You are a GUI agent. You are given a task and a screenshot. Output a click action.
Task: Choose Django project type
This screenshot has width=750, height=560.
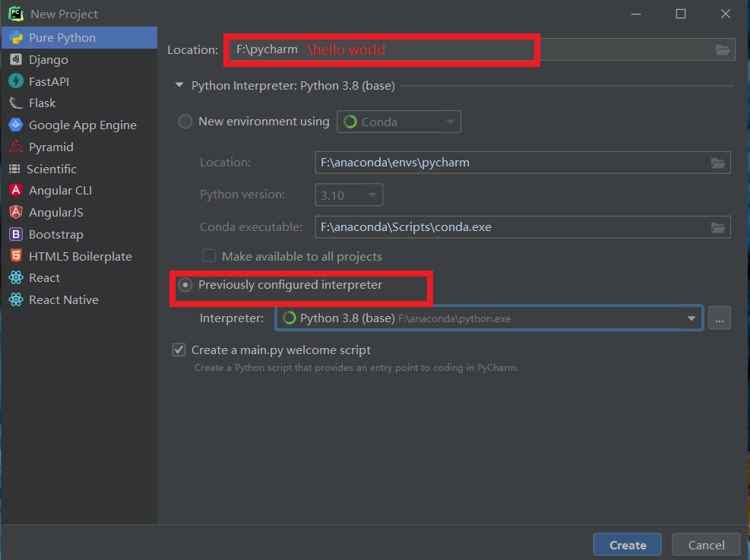coord(79,60)
